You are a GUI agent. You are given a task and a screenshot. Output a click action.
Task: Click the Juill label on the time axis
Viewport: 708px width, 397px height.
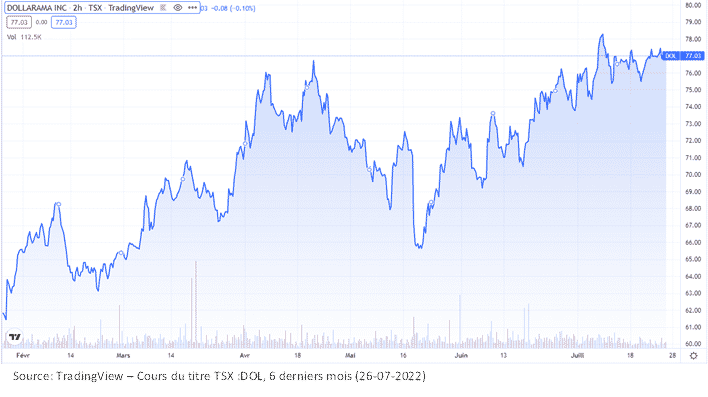pyautogui.click(x=577, y=356)
